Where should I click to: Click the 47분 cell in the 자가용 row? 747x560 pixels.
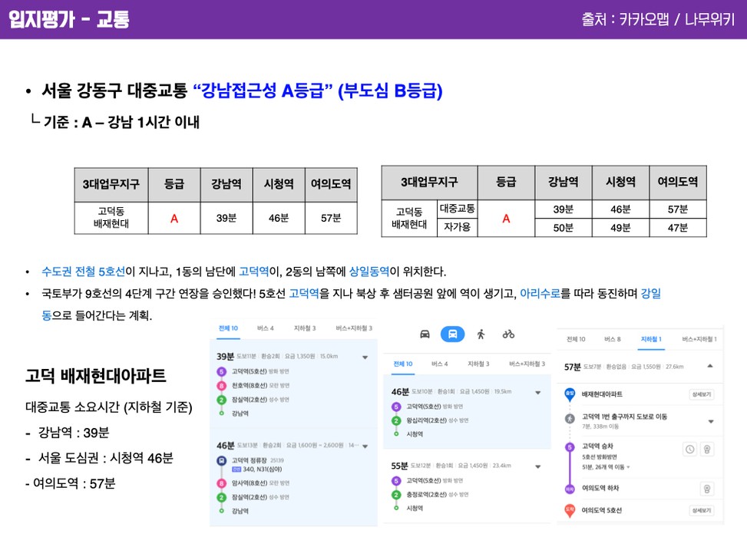677,228
